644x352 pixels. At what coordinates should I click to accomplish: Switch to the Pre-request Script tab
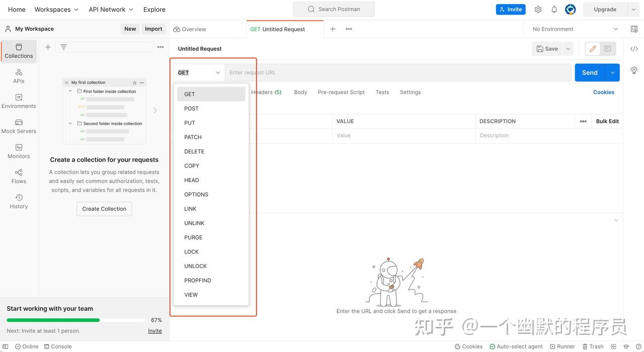341,92
